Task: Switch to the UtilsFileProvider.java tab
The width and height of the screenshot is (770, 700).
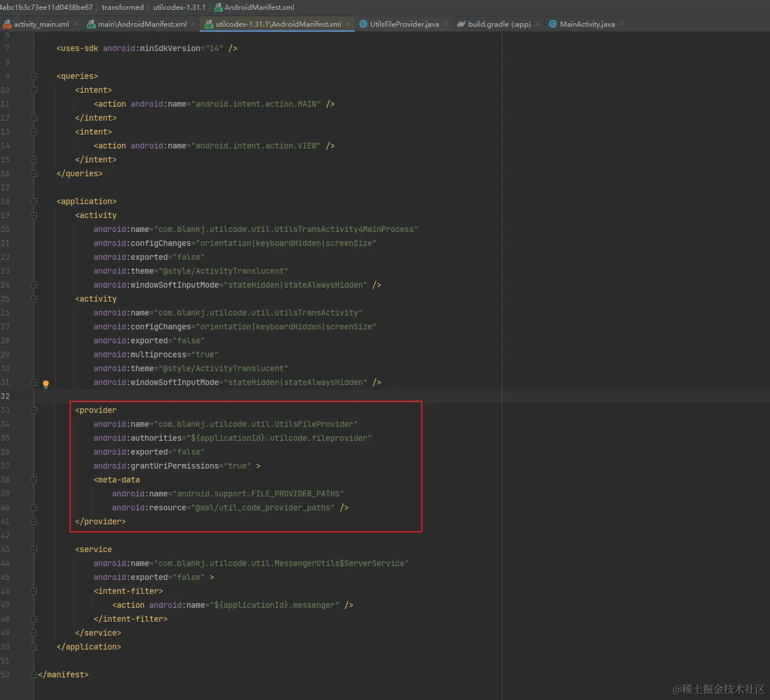Action: (404, 24)
